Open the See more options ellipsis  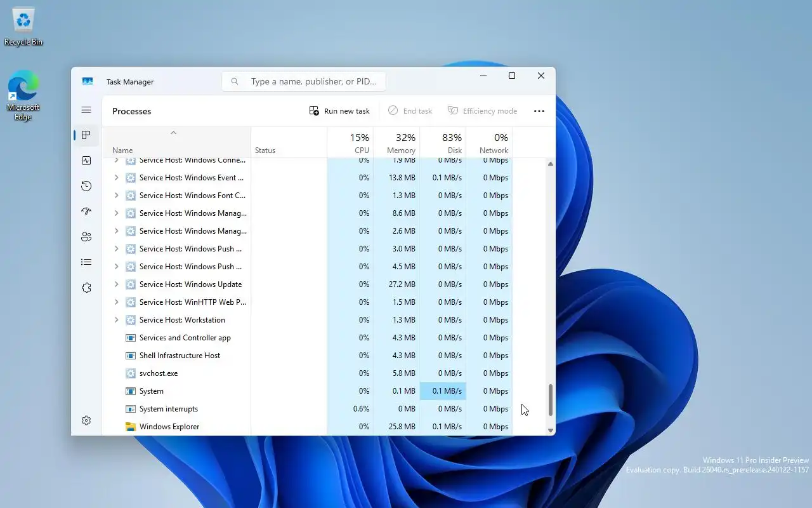[539, 110]
